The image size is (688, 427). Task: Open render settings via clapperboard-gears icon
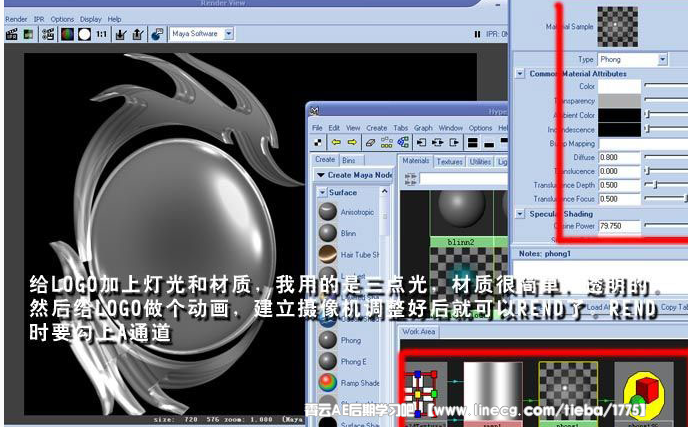pos(48,34)
